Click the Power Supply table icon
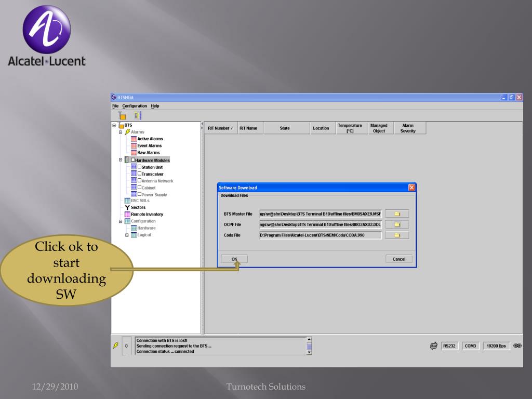532x399 pixels. (134, 194)
